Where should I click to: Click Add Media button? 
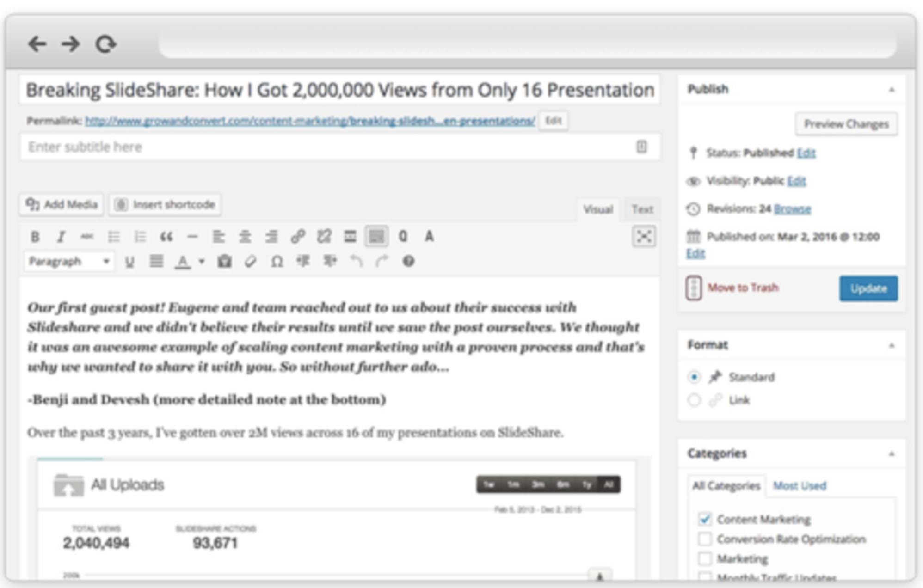pos(62,204)
